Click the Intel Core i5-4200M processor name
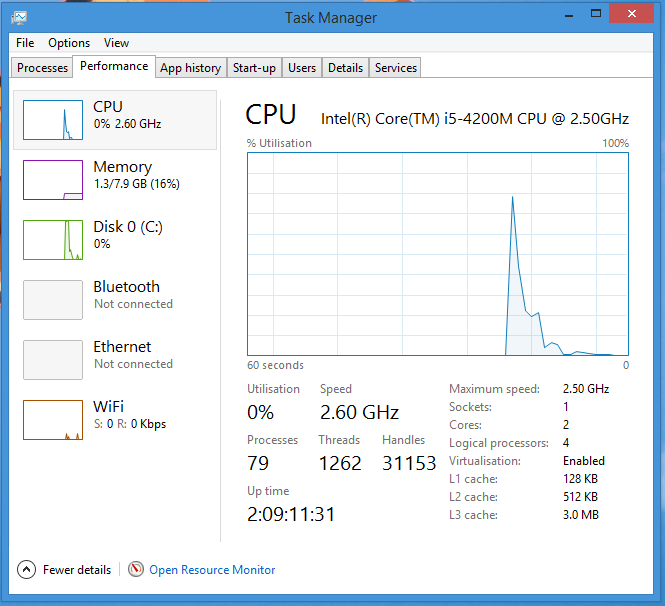 (x=475, y=119)
